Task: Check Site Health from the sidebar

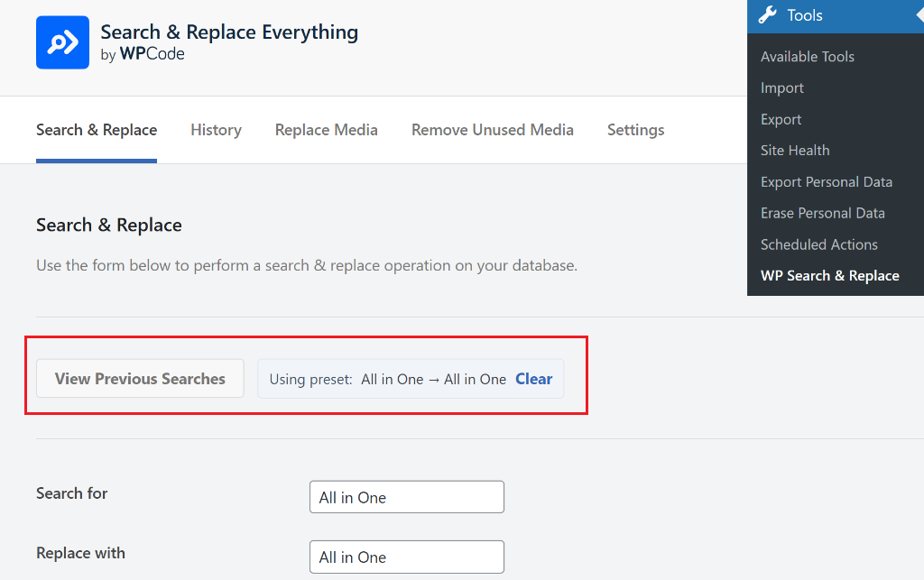Action: [x=794, y=150]
